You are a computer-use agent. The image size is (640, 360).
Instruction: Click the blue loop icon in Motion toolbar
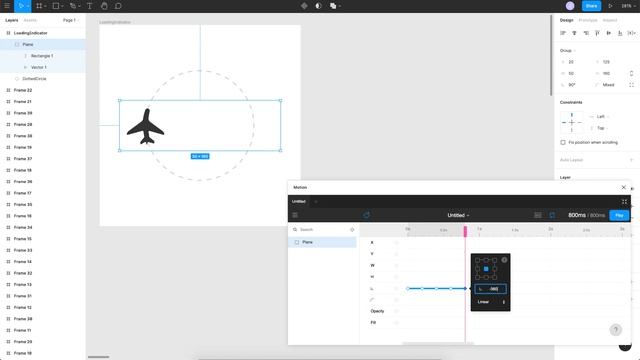[x=367, y=215]
